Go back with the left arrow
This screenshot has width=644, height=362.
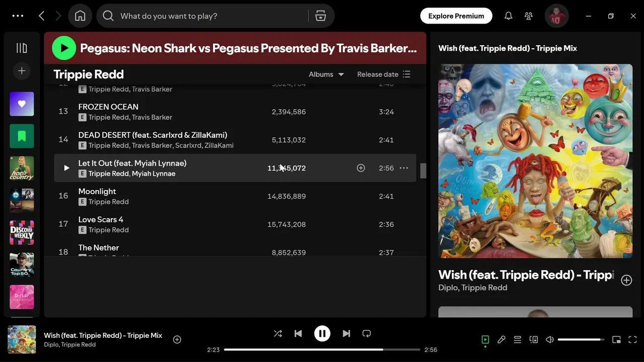(42, 16)
